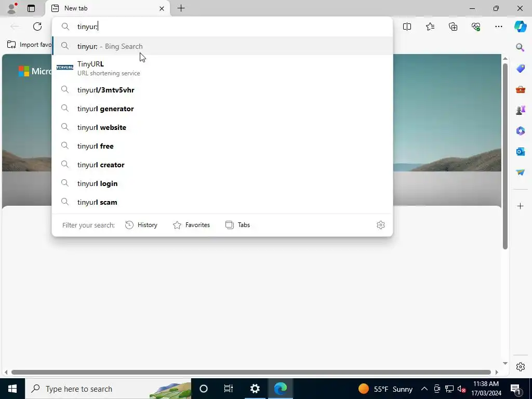The image size is (532, 399).
Task: Select tinyur; - Bing Search suggestion
Action: [222, 46]
